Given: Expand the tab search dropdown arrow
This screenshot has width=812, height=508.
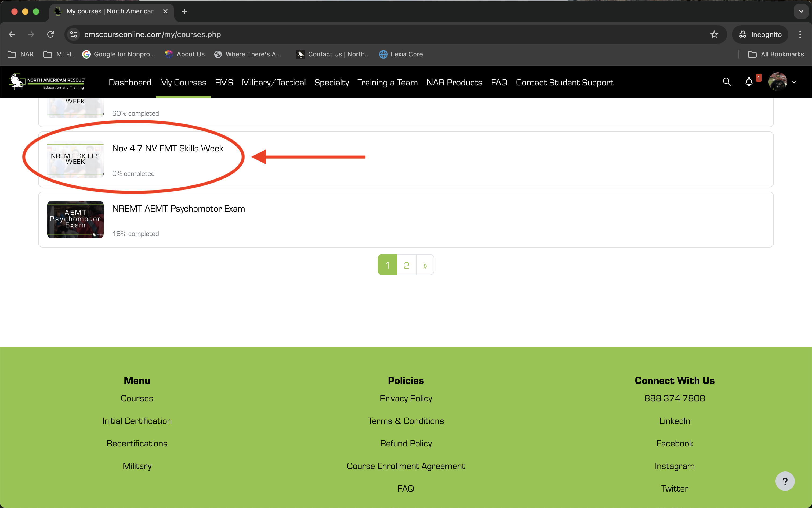Looking at the screenshot, I should [x=801, y=11].
